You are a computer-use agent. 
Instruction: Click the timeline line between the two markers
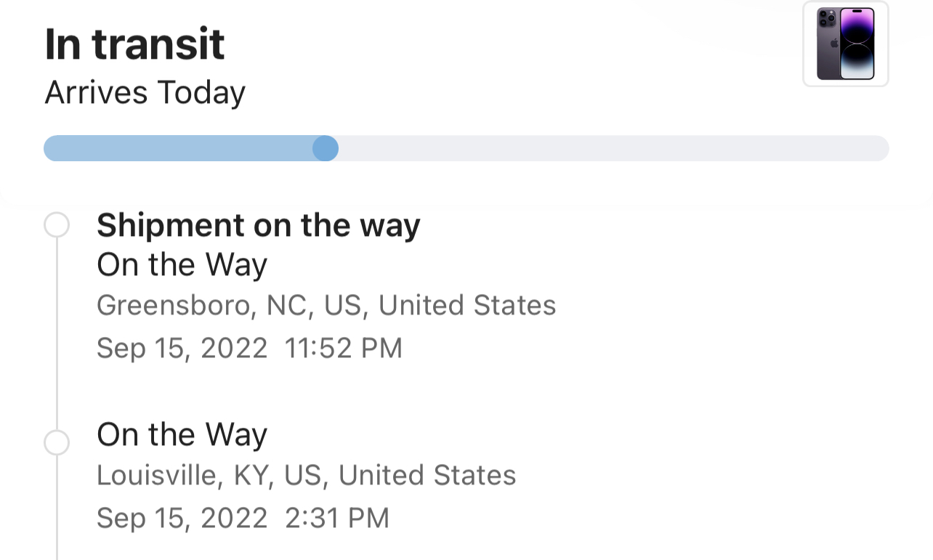(57, 334)
